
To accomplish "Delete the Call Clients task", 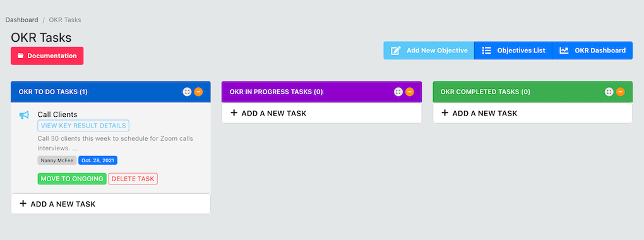I will pos(133,179).
